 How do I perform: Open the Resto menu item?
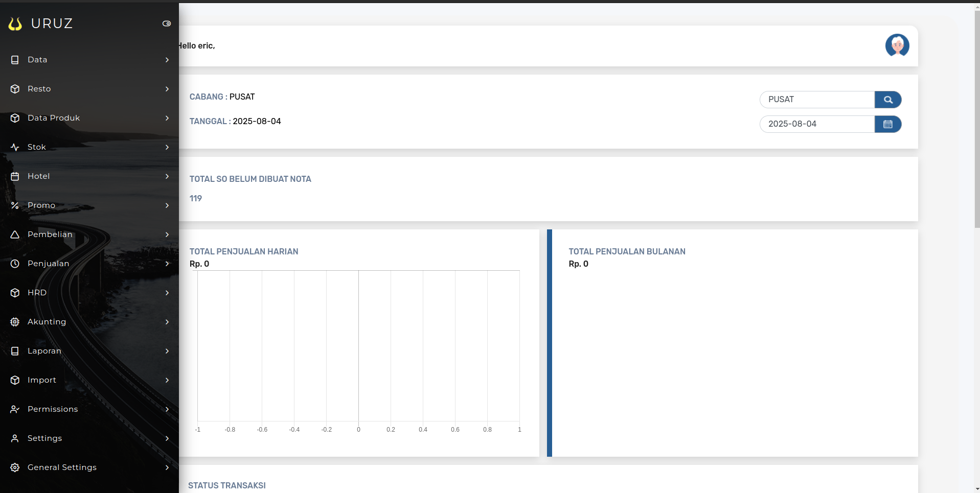39,89
